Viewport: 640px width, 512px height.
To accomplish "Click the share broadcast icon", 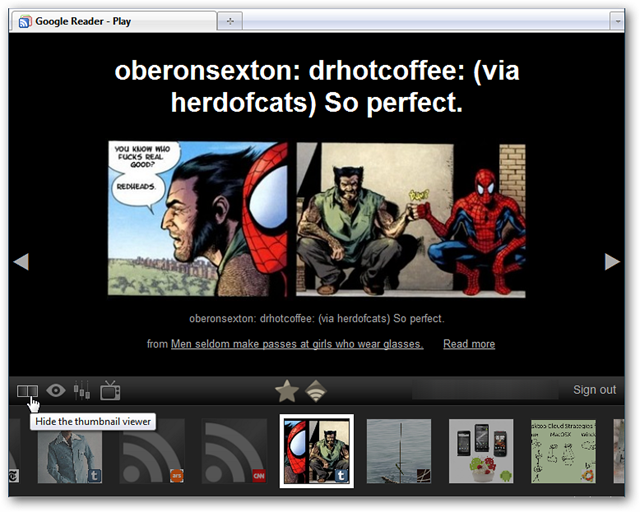I will point(316,391).
